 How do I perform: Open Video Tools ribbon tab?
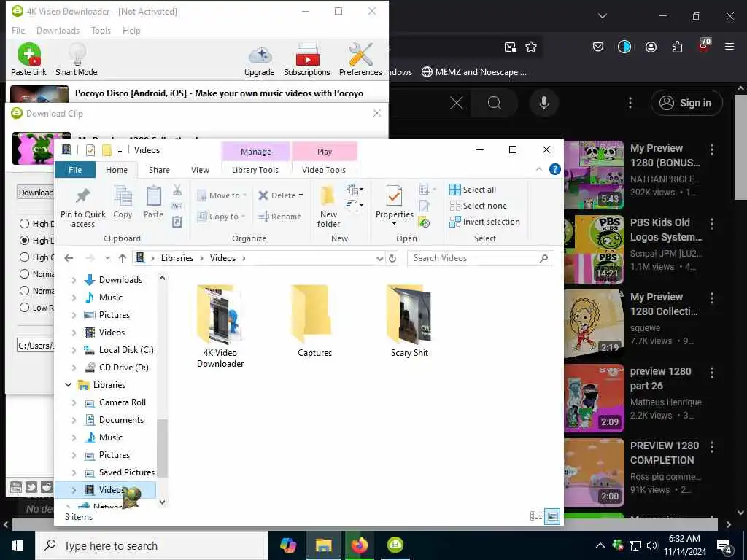click(324, 169)
